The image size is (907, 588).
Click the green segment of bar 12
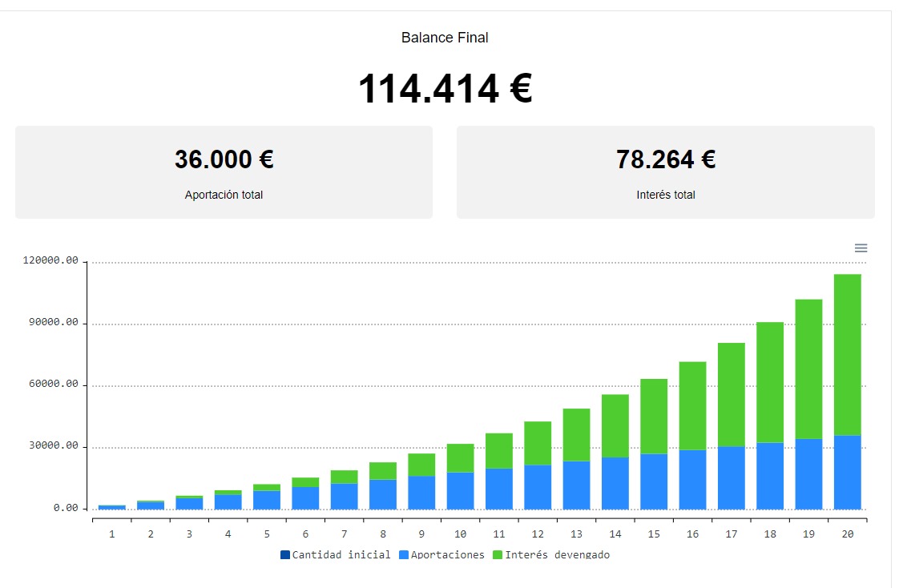coord(538,443)
